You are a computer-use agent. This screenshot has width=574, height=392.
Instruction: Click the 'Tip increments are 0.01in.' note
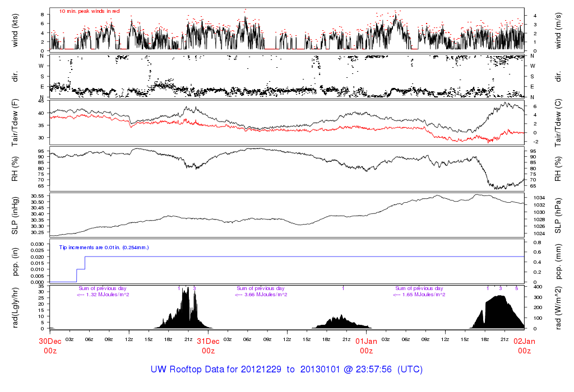click(x=104, y=246)
